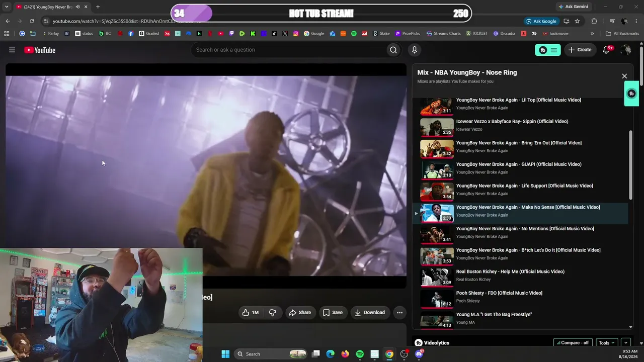Play Bring 'Em Out playlist thumbnail

pyautogui.click(x=437, y=149)
